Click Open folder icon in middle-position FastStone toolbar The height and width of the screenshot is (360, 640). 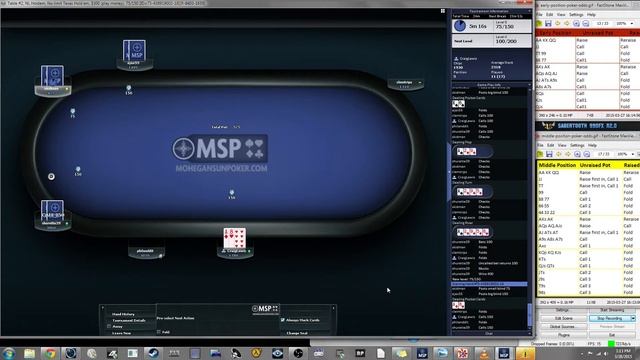tap(540, 154)
